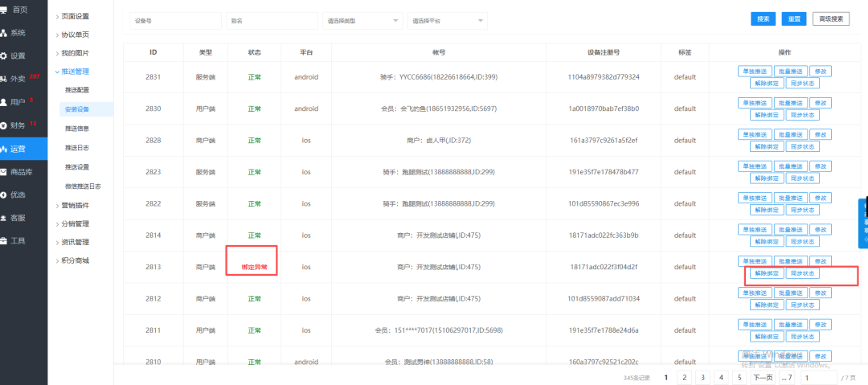Open the 系统 system icon in sidebar
The width and height of the screenshot is (868, 385).
[x=4, y=33]
